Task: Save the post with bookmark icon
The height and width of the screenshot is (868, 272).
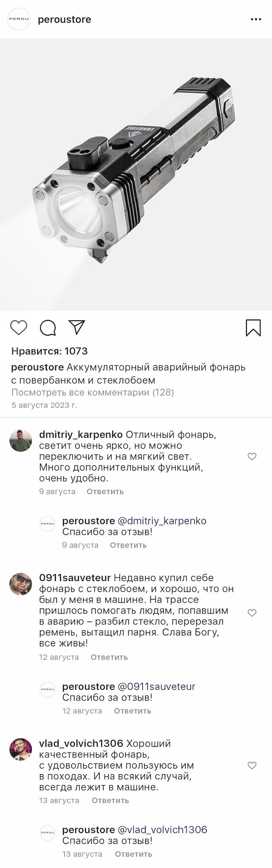Action: [253, 328]
